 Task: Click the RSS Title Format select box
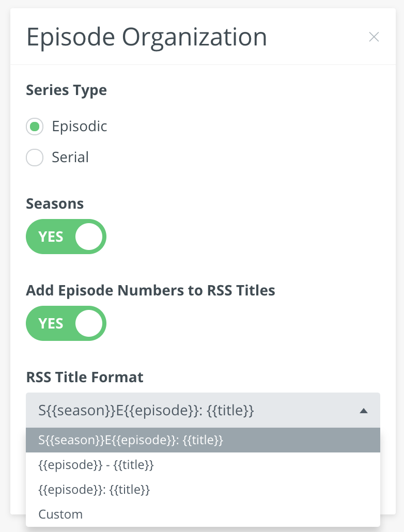(x=196, y=411)
